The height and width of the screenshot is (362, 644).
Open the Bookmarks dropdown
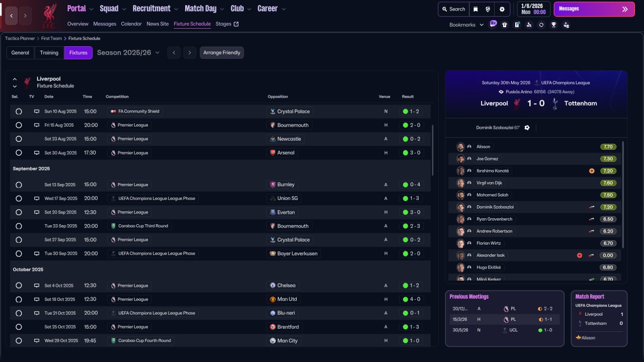[x=466, y=25]
